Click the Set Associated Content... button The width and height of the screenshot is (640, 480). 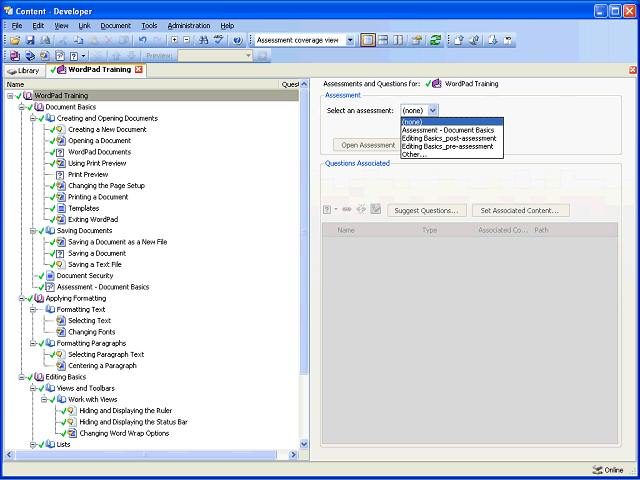[x=520, y=211]
